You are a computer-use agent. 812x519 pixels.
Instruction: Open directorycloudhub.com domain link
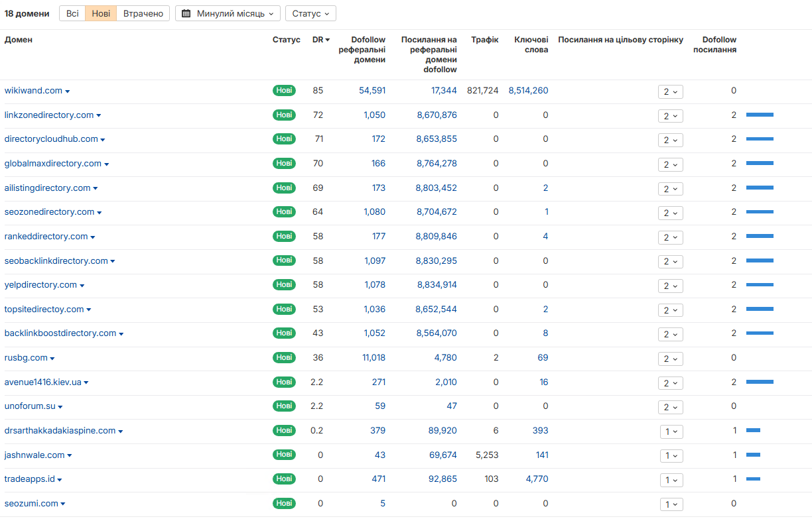coord(51,139)
